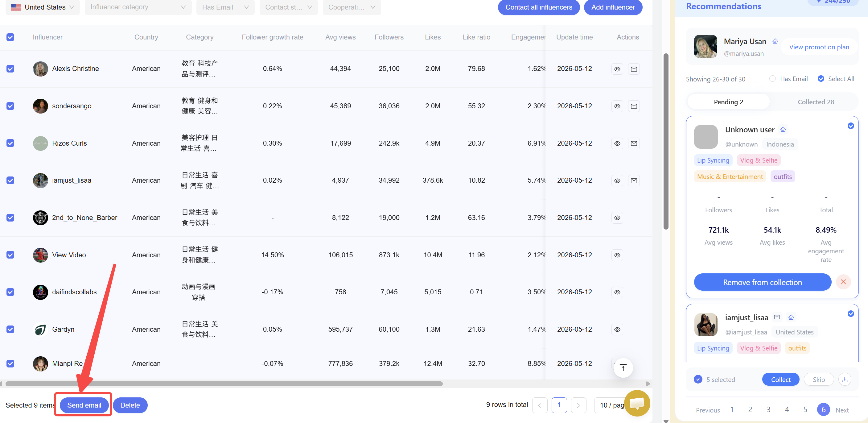Click Collect button
868x423 pixels.
(x=781, y=379)
